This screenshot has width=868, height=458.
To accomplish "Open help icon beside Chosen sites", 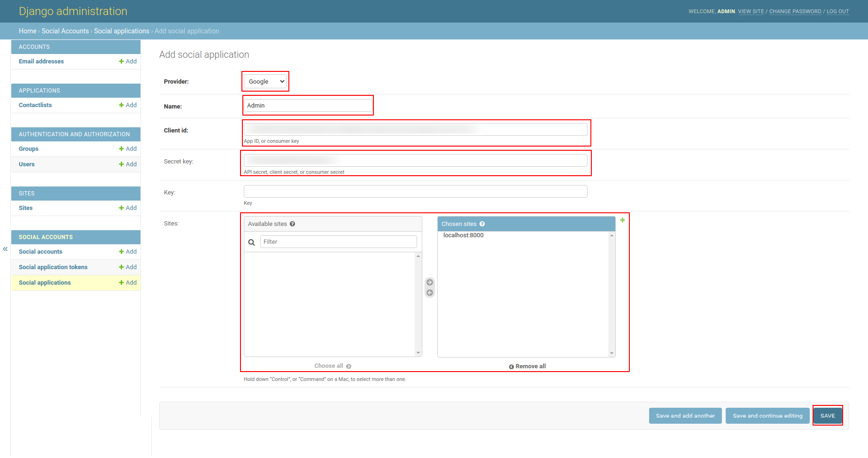I will tap(482, 224).
